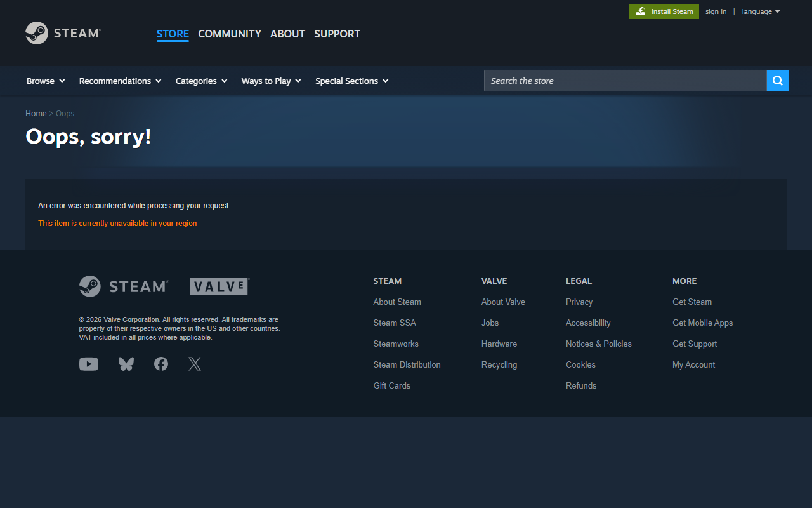Open the Privacy policy link
Screen dimensions: 812x508
579,302
